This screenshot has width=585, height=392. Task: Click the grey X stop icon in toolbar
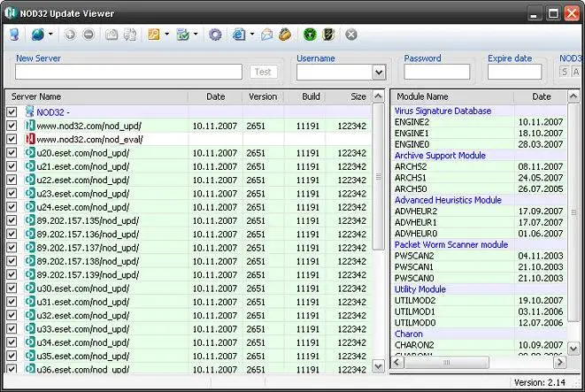click(351, 35)
